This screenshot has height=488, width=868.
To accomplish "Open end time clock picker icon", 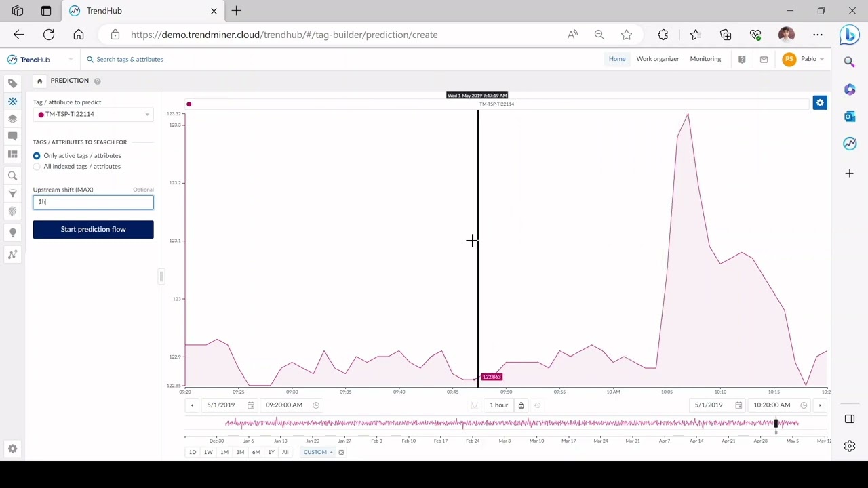I will tap(804, 405).
